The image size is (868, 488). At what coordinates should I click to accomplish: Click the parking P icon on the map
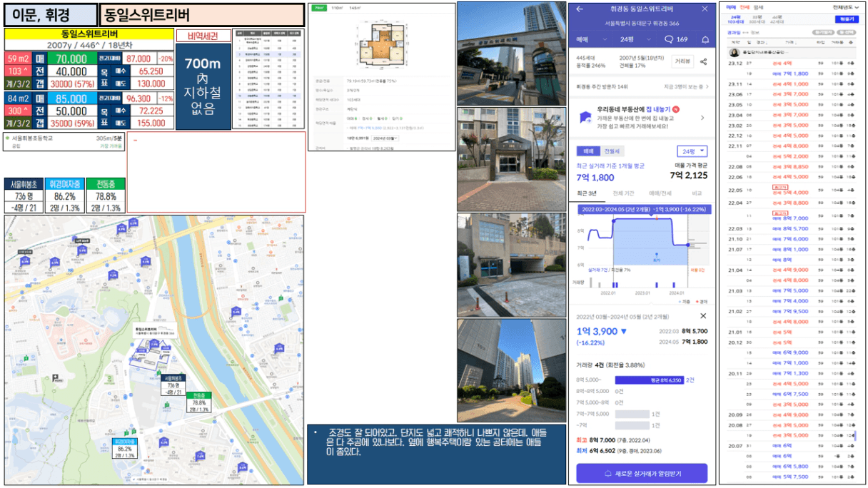(x=55, y=380)
